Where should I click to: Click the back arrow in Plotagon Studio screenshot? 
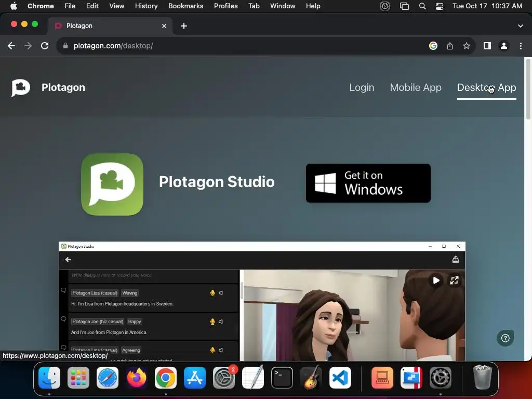[68, 260]
